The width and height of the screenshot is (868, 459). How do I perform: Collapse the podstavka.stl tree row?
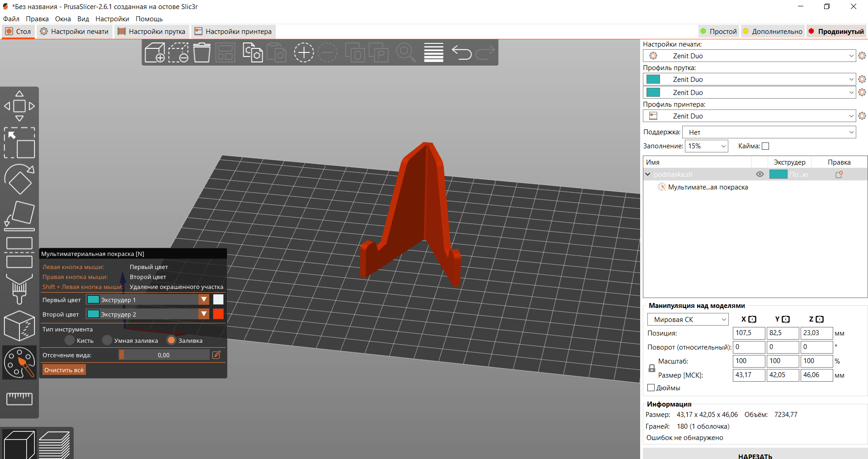click(x=648, y=174)
